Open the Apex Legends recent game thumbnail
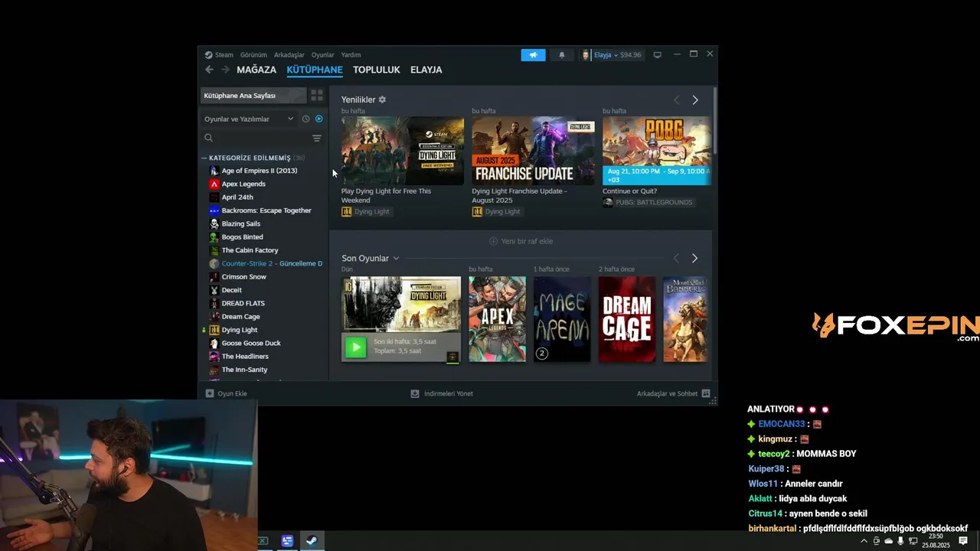Image resolution: width=980 pixels, height=551 pixels. pos(497,319)
